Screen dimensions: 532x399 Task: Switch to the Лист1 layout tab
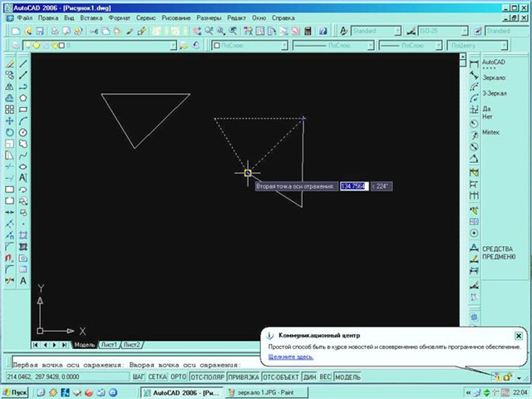click(x=108, y=344)
